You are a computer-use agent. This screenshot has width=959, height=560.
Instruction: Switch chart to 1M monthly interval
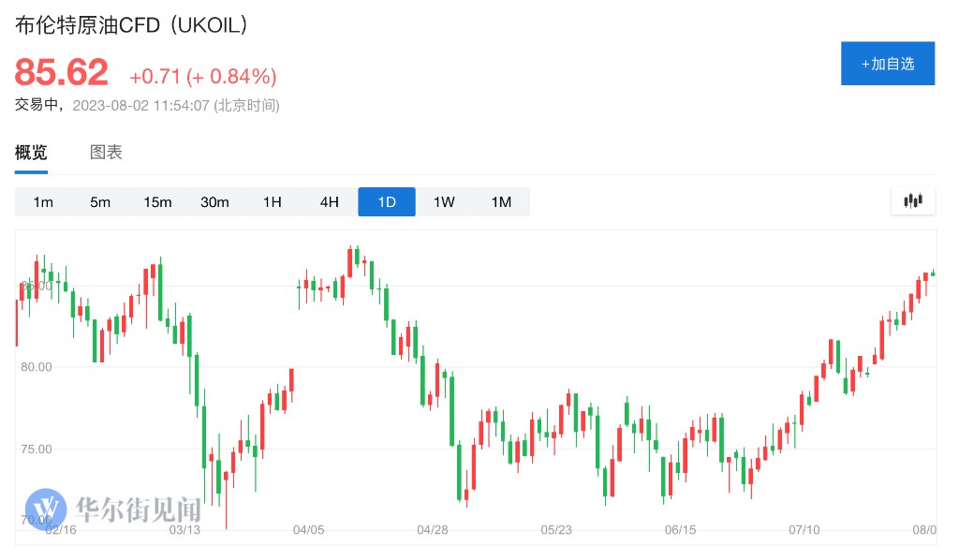click(501, 202)
